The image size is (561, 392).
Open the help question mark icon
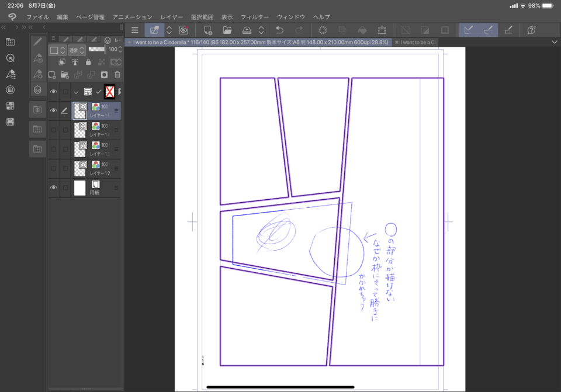531,30
